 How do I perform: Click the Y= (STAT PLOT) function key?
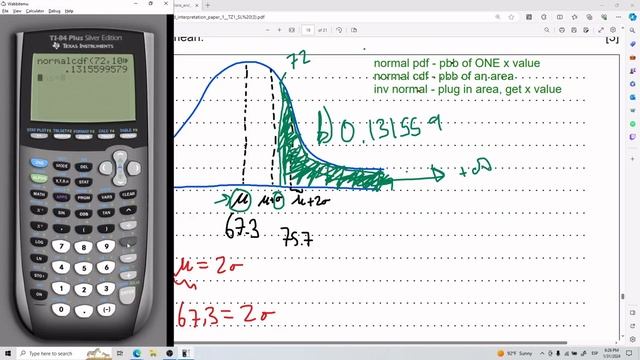39,136
